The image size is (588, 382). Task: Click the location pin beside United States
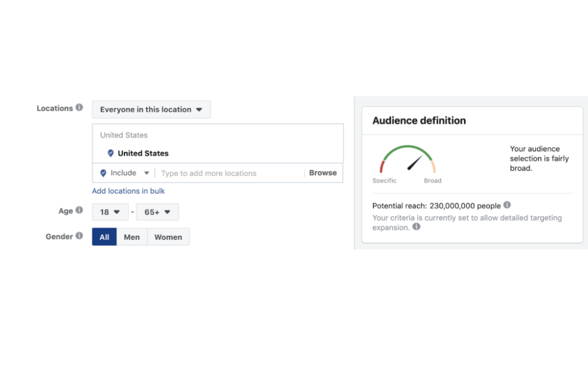click(111, 153)
